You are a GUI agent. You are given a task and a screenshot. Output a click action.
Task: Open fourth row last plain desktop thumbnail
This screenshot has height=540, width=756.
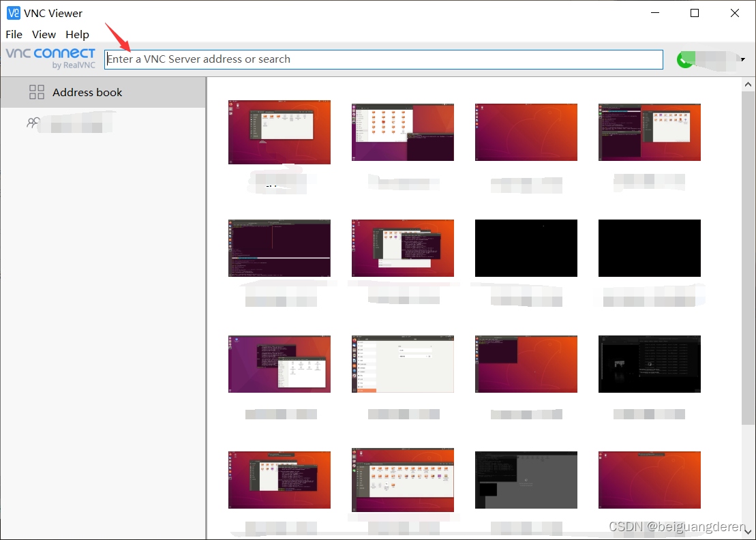pyautogui.click(x=650, y=480)
